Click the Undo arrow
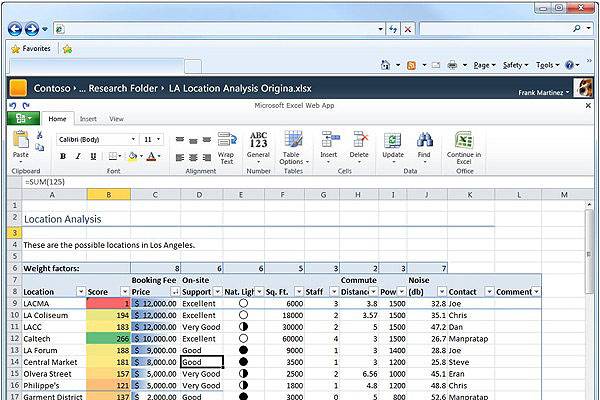Screen dimensions: 600x400 click(13, 105)
